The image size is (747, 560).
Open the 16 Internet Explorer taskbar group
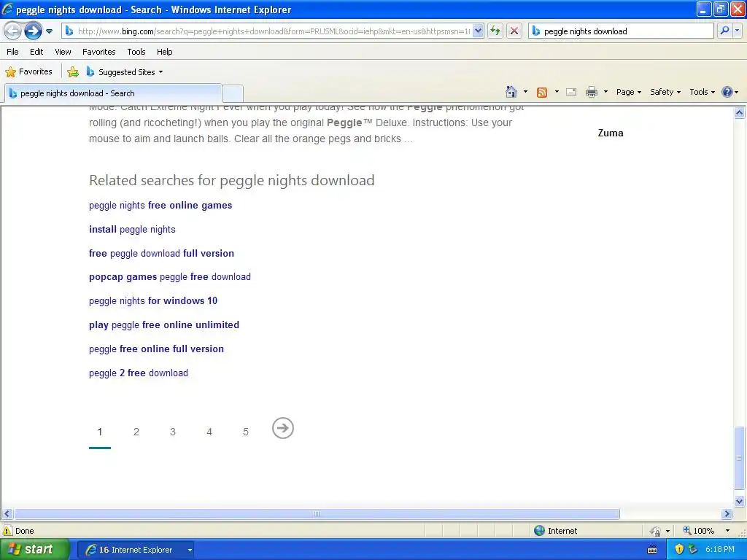[x=136, y=550]
